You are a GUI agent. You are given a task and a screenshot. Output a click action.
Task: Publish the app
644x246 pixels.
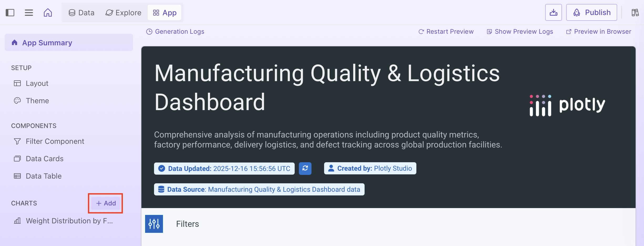(x=591, y=12)
